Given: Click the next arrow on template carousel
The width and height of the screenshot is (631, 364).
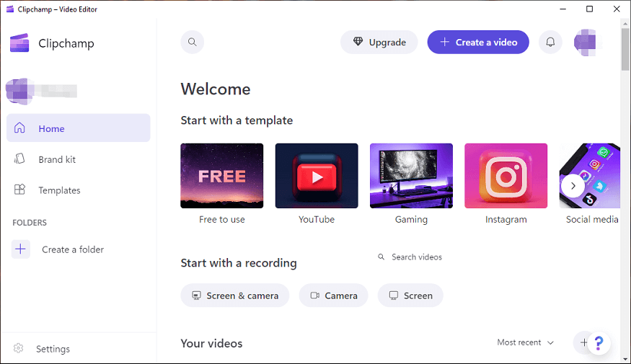Looking at the screenshot, I should click(573, 186).
